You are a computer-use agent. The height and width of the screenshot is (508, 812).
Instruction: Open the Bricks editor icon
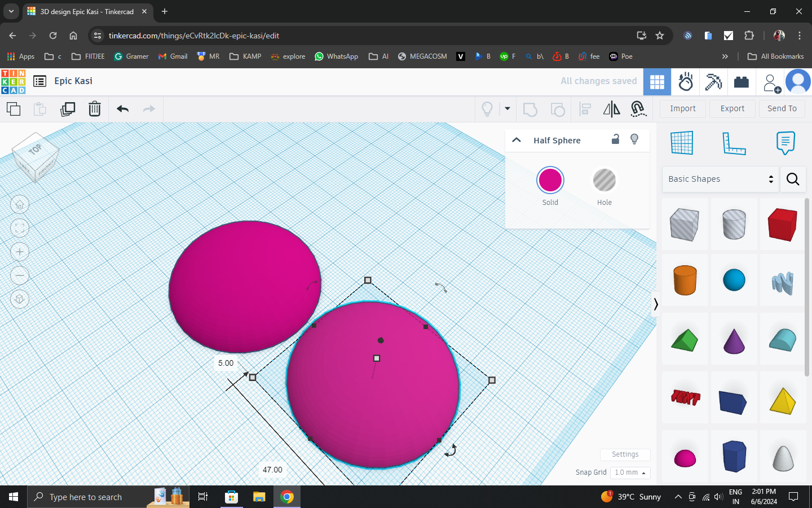pyautogui.click(x=742, y=82)
